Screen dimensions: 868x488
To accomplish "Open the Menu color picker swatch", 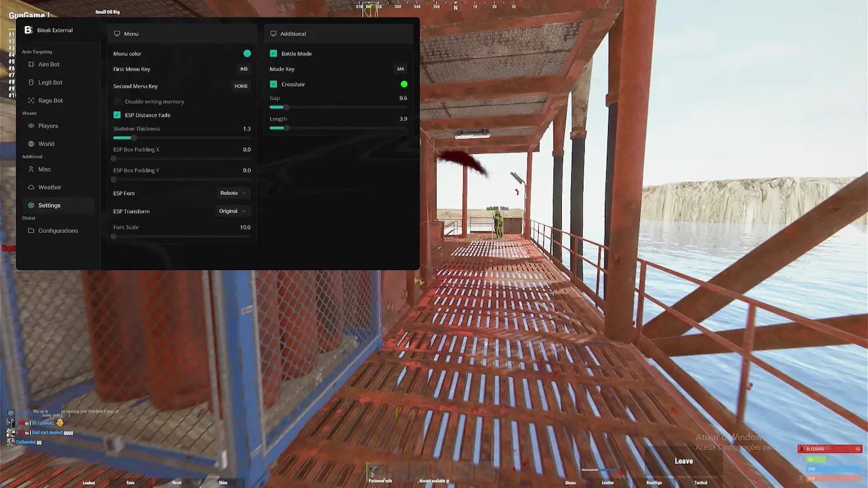I will [247, 53].
